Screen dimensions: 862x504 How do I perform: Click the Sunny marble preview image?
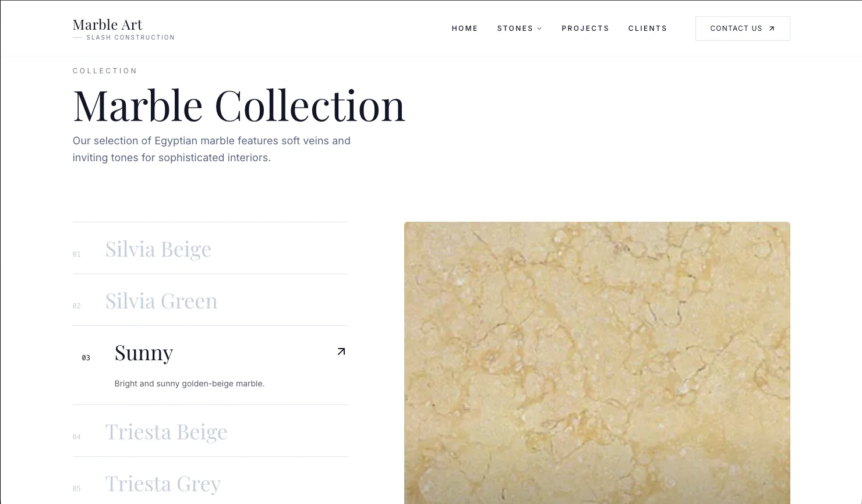[x=597, y=363]
